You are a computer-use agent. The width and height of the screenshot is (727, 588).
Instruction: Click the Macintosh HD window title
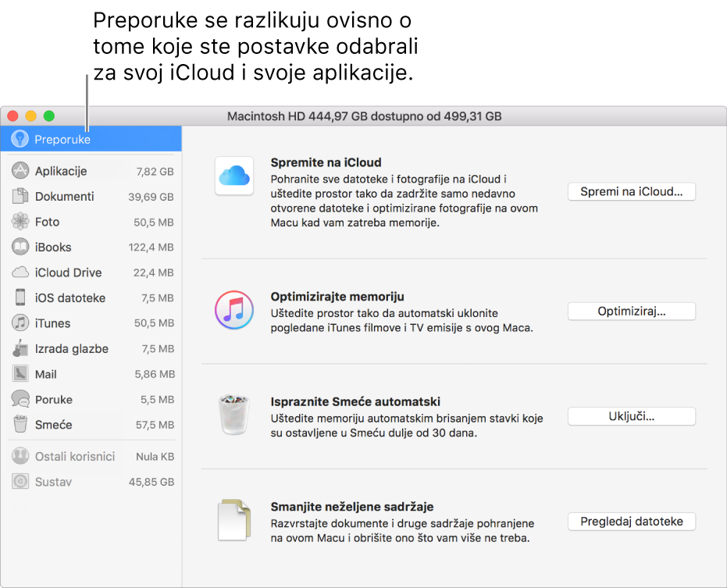tap(364, 116)
